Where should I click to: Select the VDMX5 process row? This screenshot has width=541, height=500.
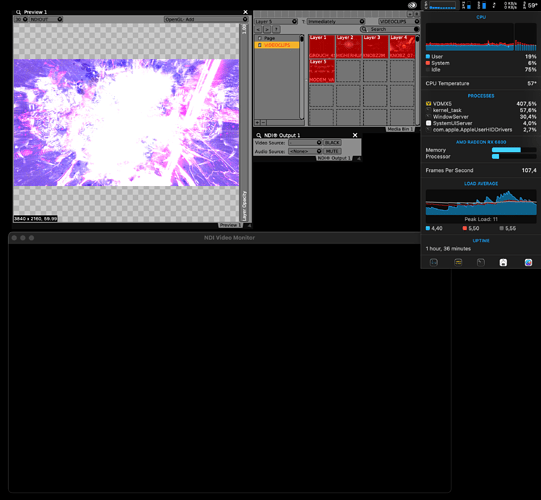(x=481, y=104)
